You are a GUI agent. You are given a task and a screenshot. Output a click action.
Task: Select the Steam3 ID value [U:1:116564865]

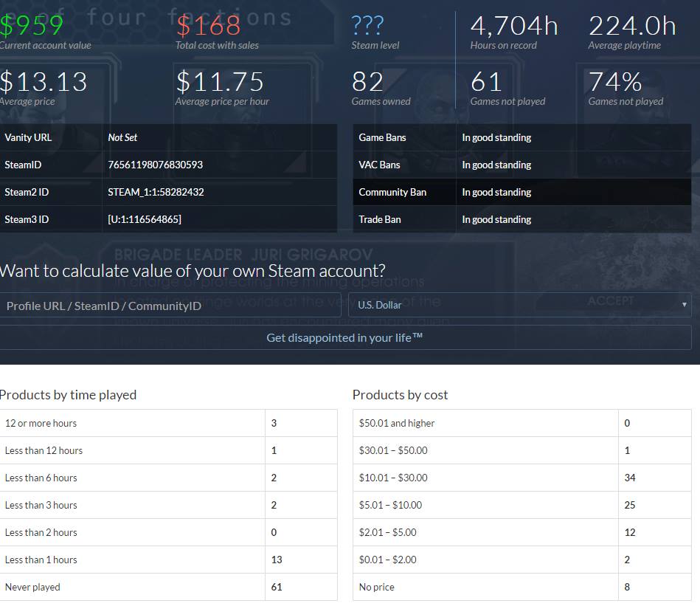click(x=145, y=219)
